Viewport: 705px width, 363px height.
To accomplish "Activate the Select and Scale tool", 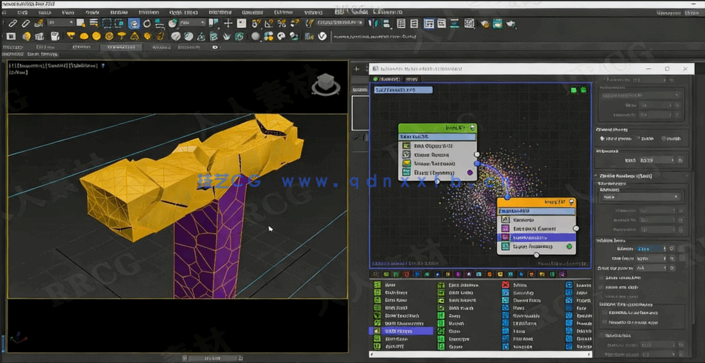I will tap(159, 22).
